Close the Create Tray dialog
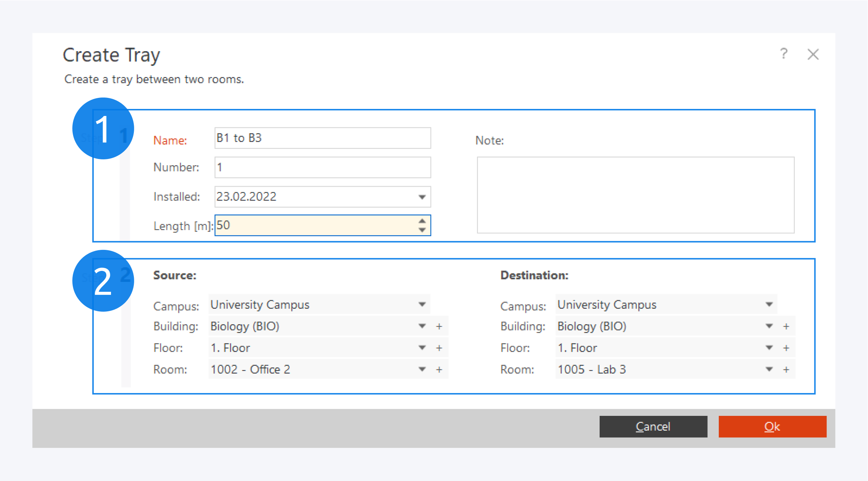The height and width of the screenshot is (481, 868). 813,54
